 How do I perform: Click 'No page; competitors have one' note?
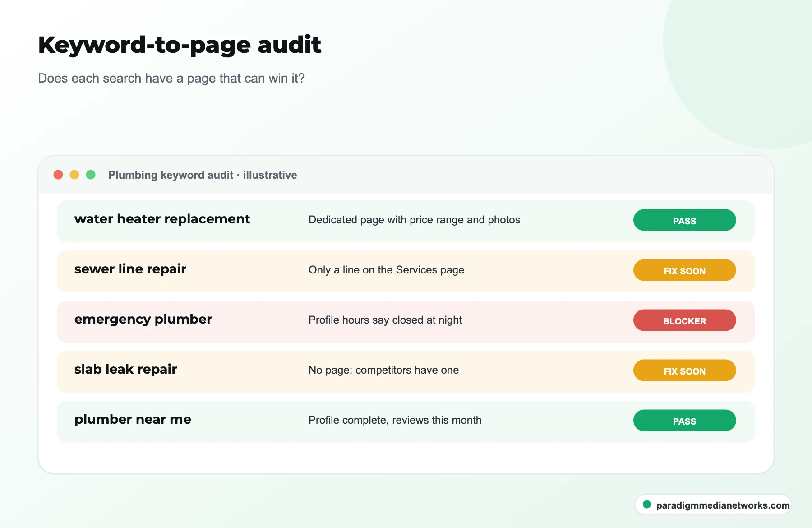click(383, 370)
